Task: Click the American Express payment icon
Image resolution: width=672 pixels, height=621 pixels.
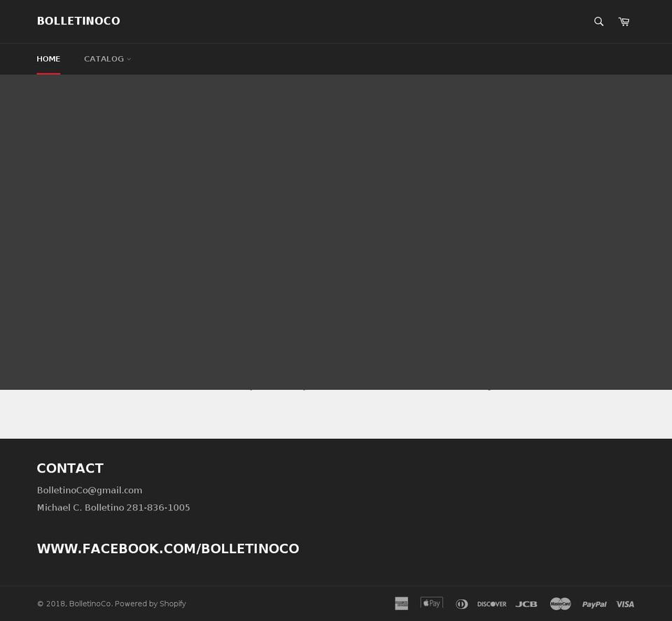Action: point(401,603)
